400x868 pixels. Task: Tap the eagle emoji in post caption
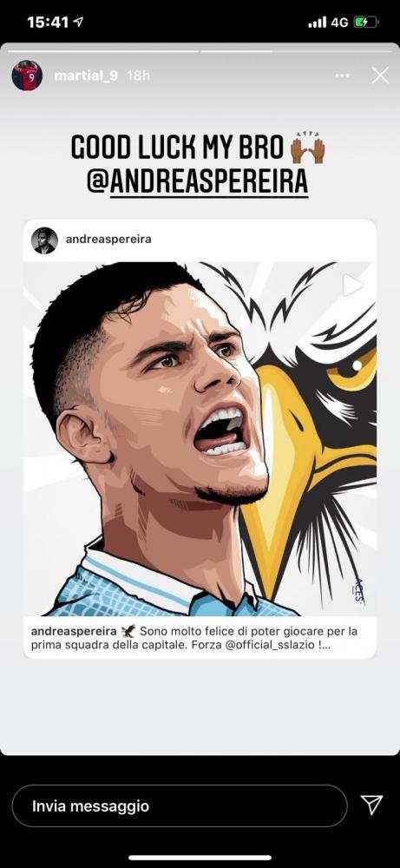[128, 631]
